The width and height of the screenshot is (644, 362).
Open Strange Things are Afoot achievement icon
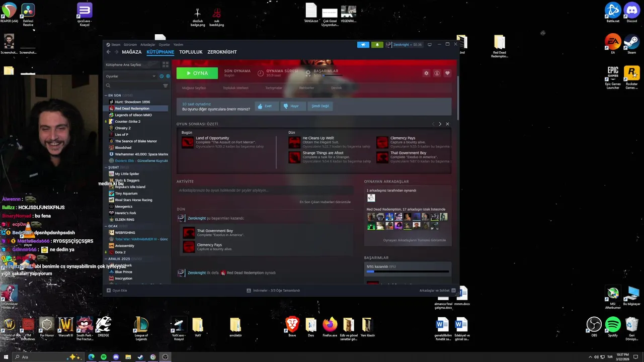tap(294, 157)
